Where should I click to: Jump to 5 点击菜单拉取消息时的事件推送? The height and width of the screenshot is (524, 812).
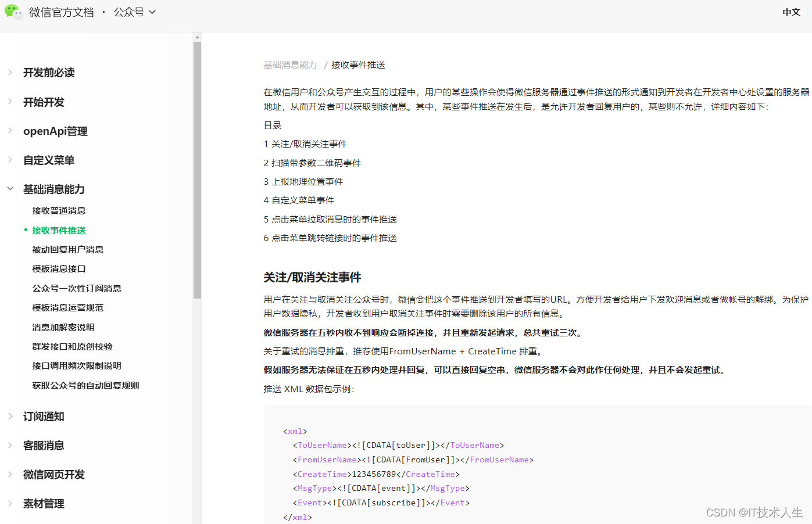(x=330, y=220)
